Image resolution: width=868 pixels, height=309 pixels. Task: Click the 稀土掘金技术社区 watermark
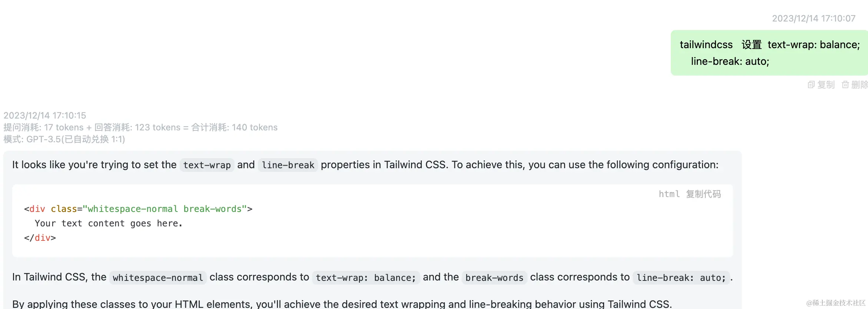[x=836, y=303]
